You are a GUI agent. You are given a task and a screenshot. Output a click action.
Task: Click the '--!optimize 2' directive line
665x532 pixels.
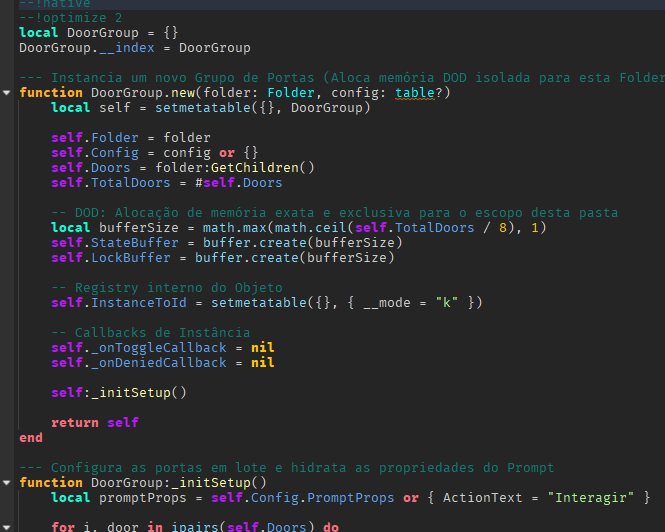(x=70, y=18)
